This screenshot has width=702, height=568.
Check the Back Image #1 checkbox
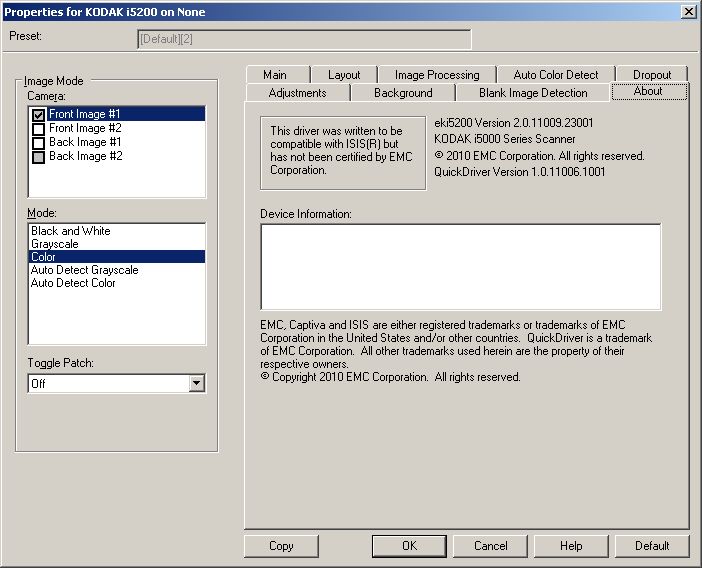click(x=39, y=143)
